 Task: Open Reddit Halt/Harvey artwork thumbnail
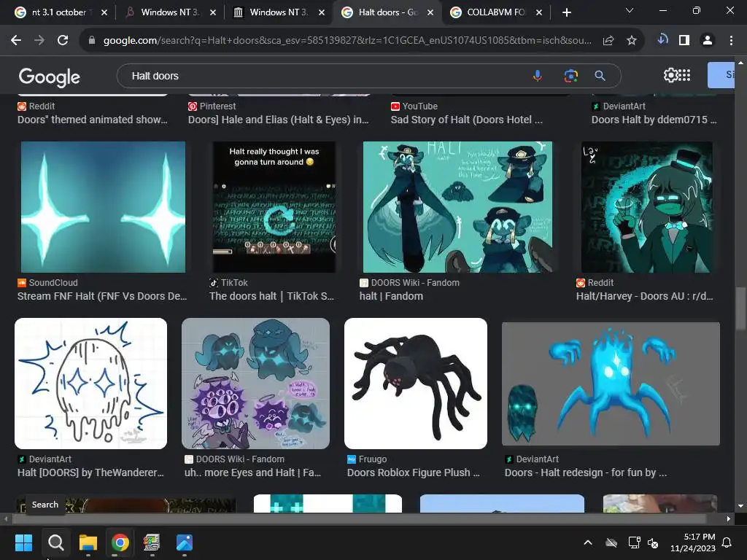click(647, 206)
